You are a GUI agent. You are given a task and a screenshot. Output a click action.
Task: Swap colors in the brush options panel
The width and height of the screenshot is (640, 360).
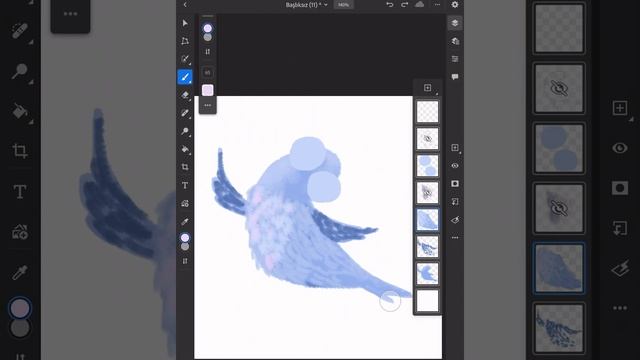coord(207,52)
